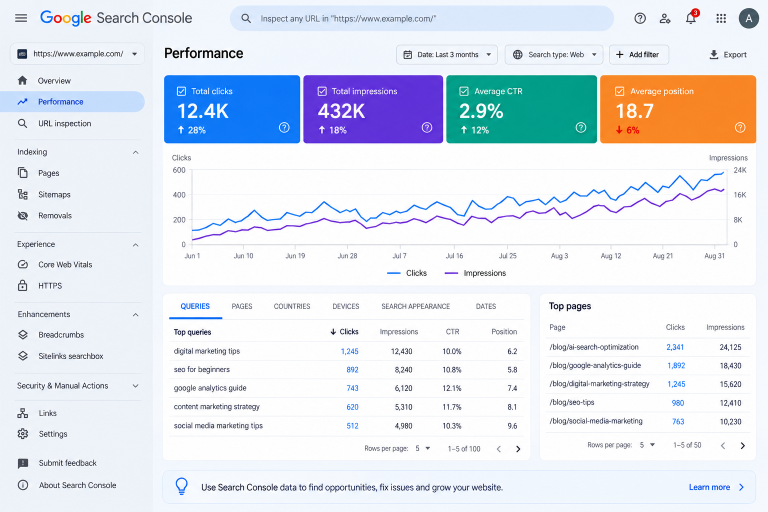
Task: Click the Core Web Vitals gauge icon
Action: [x=23, y=265]
